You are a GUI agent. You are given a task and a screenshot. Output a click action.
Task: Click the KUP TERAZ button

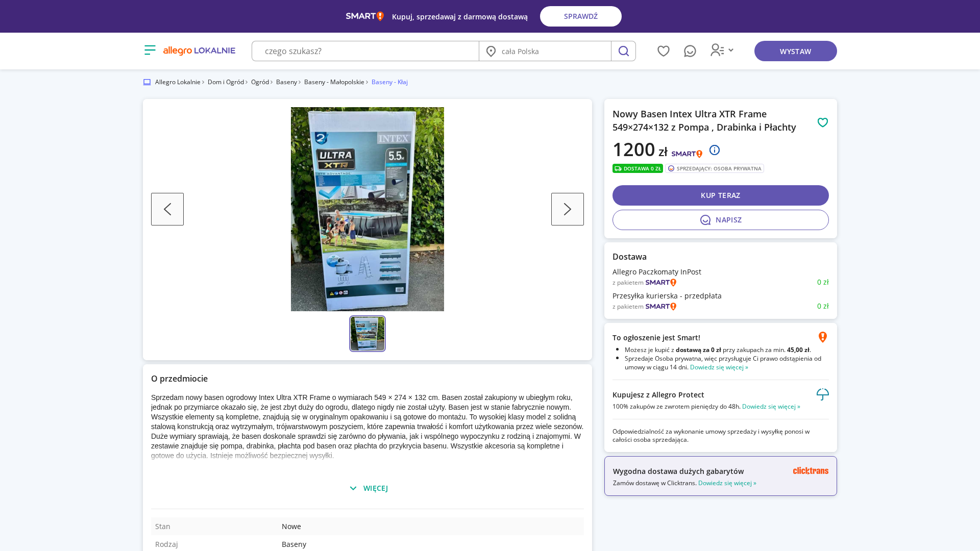pos(721,195)
